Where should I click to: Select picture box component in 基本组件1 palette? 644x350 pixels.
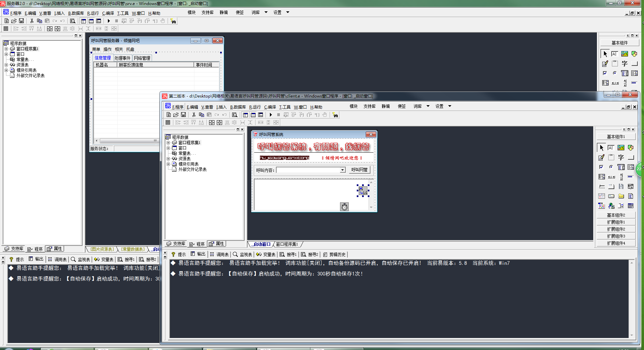coord(621,148)
